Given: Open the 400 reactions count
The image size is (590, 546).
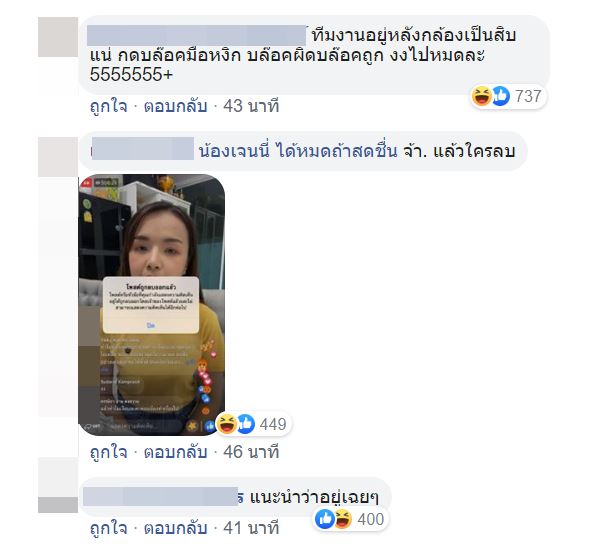Looking at the screenshot, I should click(371, 519).
